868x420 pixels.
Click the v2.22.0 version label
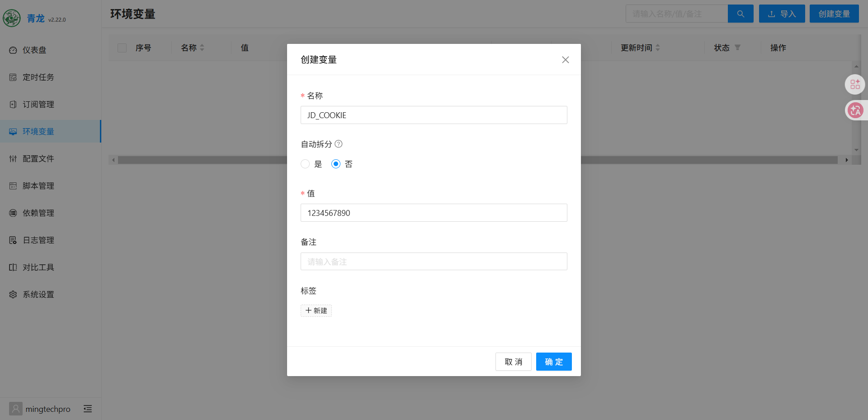57,19
